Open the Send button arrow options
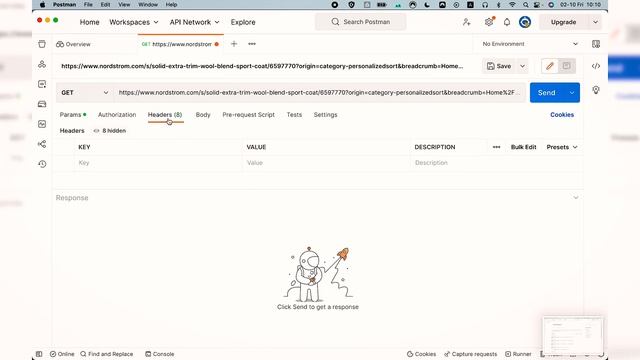Screen dimensions: 640x360 pos(572,93)
